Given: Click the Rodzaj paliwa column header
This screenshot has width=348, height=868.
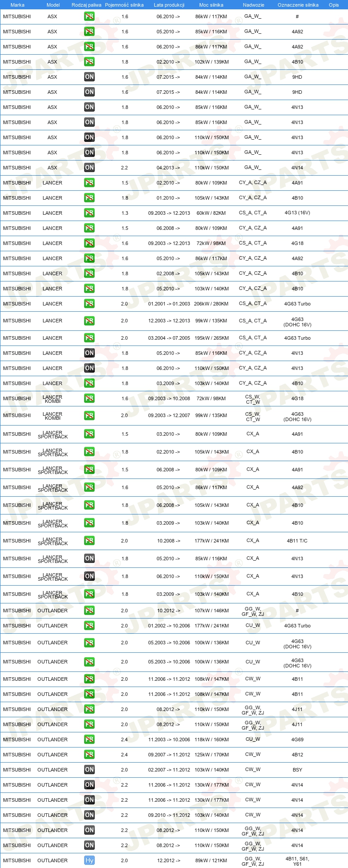Looking at the screenshot, I should point(86,5).
